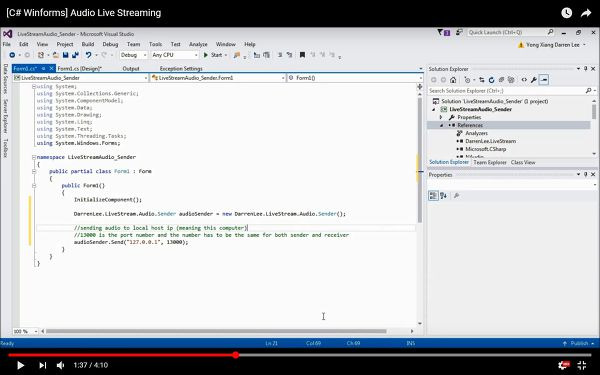This screenshot has width=600, height=375.
Task: Play the video
Action: [x=21, y=365]
